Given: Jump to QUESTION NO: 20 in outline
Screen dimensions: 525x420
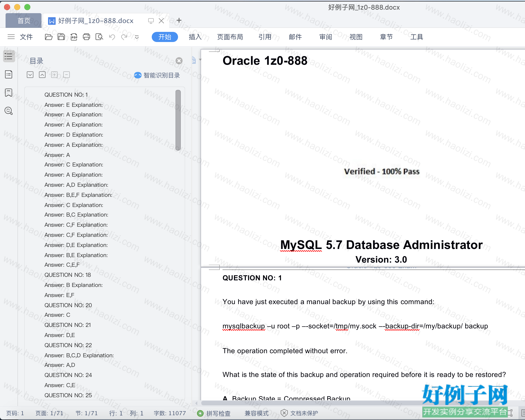Looking at the screenshot, I should point(68,305).
